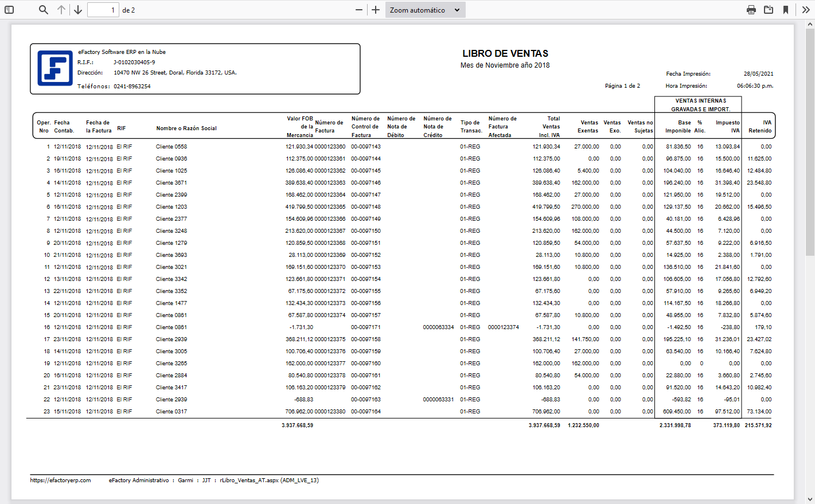This screenshot has height=504, width=815.
Task: Open the find in document search
Action: coord(44,10)
